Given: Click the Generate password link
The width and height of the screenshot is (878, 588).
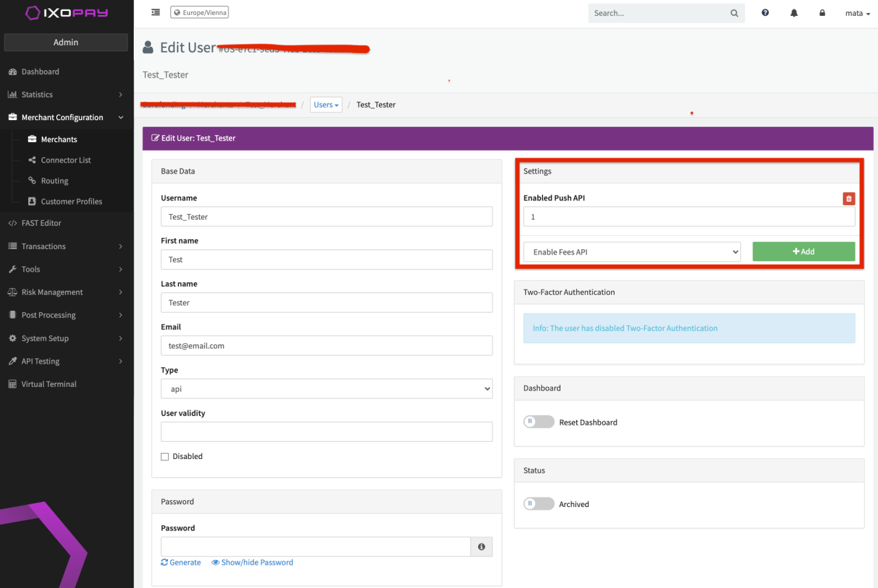Looking at the screenshot, I should [181, 563].
